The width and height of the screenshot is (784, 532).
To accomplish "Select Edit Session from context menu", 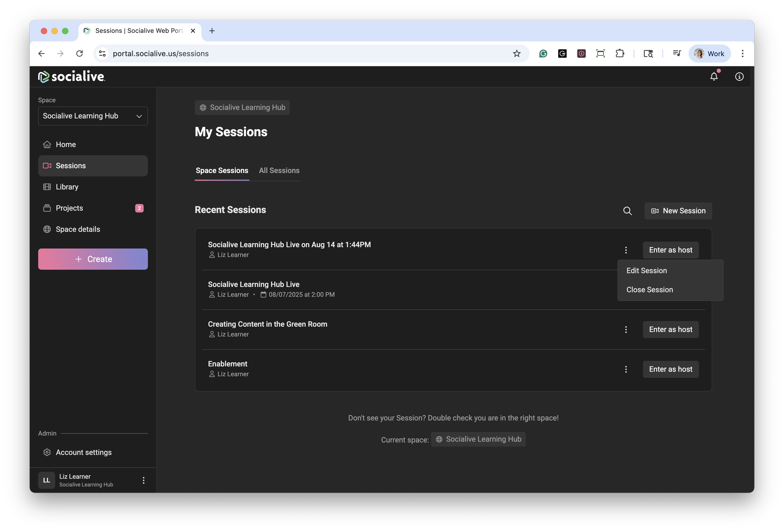I will [x=646, y=271].
